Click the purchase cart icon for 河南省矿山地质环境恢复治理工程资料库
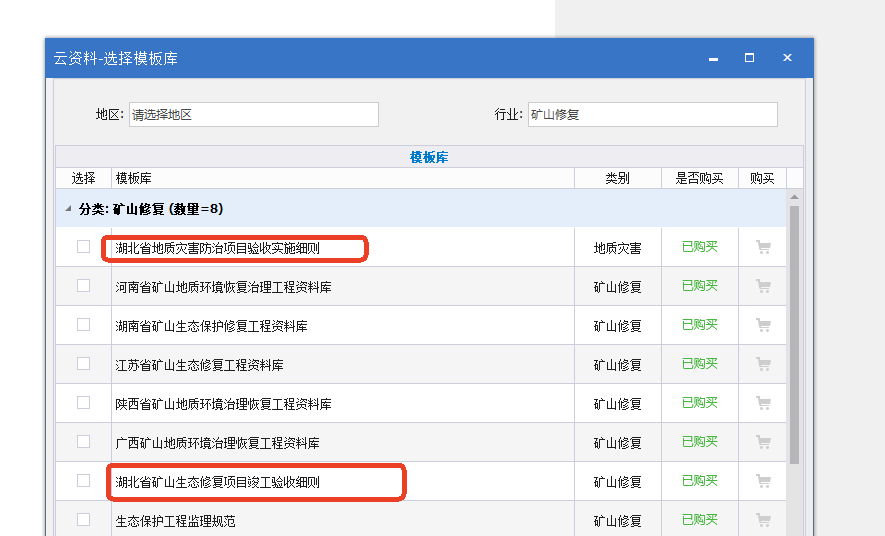The width and height of the screenshot is (885, 536). [x=764, y=287]
